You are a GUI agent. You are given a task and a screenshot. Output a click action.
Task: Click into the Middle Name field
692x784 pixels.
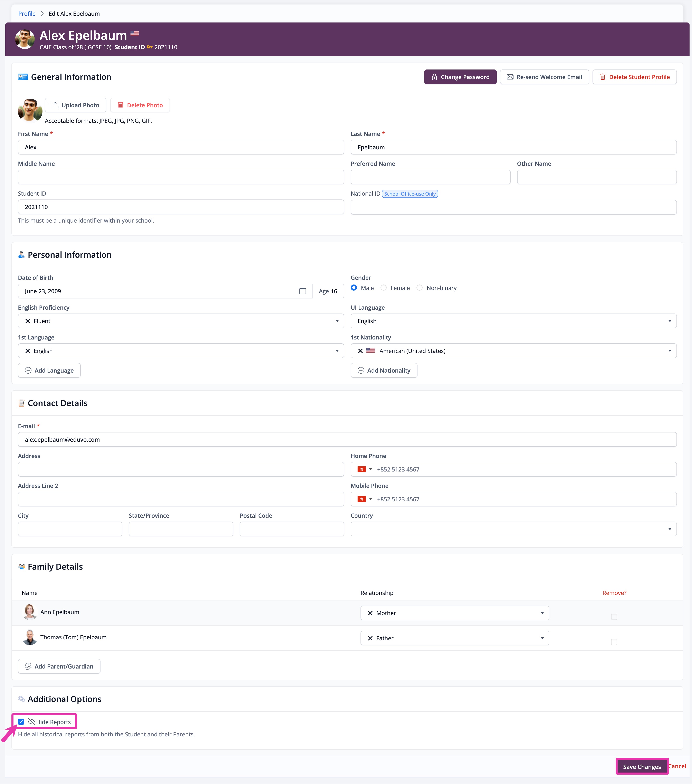[181, 177]
